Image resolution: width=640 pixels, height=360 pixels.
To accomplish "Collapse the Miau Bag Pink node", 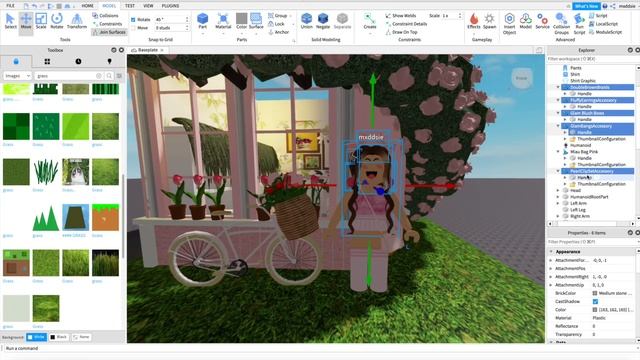I will (x=558, y=152).
